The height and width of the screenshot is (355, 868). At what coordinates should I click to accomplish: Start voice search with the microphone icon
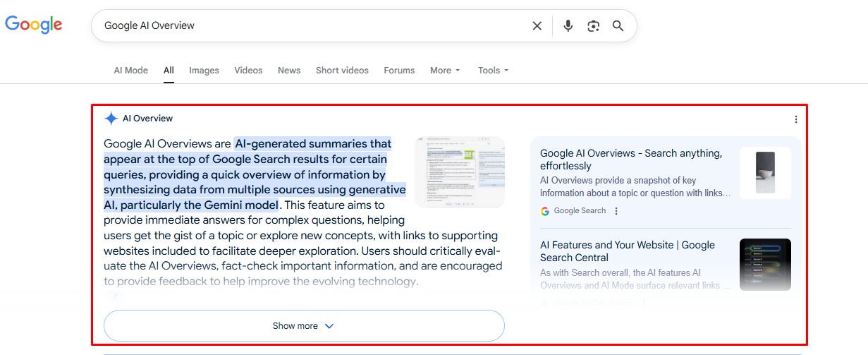pos(568,25)
